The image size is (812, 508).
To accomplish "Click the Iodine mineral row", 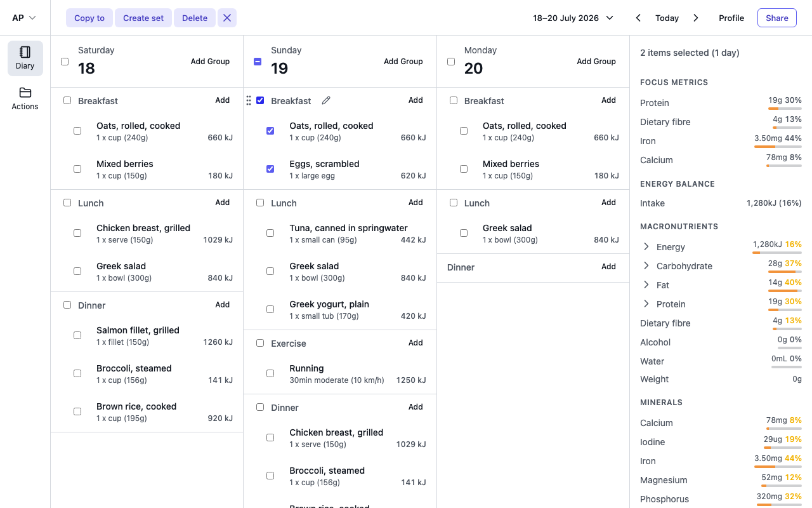I will click(721, 443).
